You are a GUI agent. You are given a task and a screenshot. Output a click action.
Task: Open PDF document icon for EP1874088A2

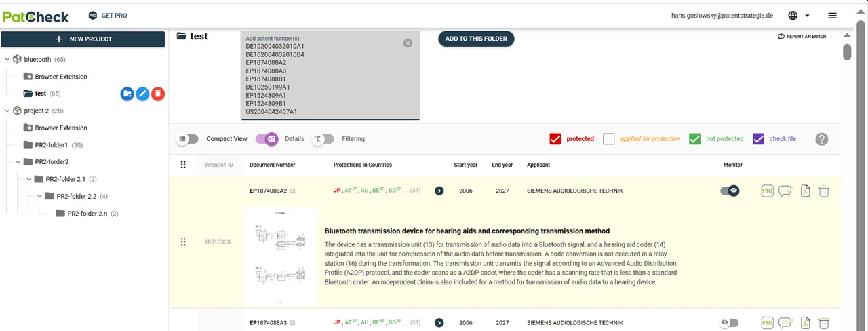(x=806, y=191)
